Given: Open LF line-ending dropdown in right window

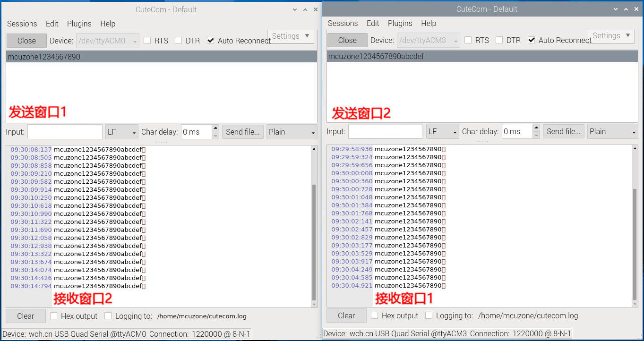Looking at the screenshot, I should [x=443, y=131].
